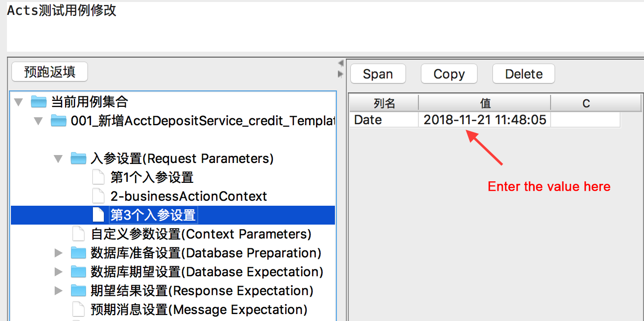
Task: Expand the 数据库准备设置(Database Preparation) node
Action: (x=59, y=253)
